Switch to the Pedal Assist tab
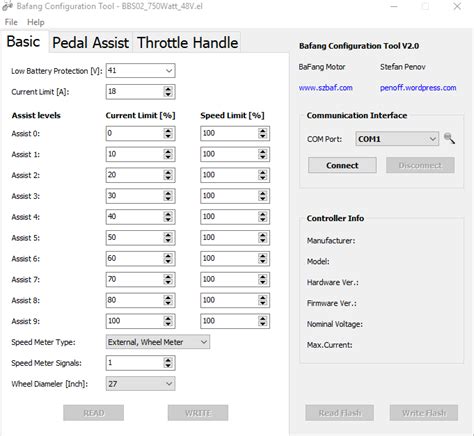Image resolution: width=474 pixels, height=436 pixels. pos(90,43)
